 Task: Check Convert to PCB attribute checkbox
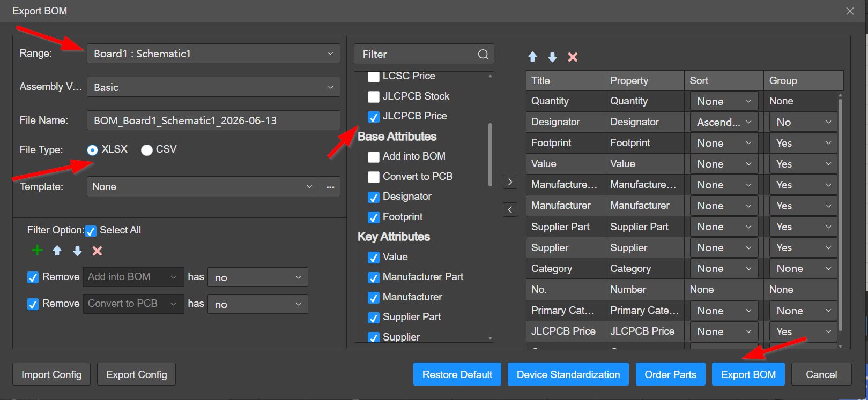point(374,177)
